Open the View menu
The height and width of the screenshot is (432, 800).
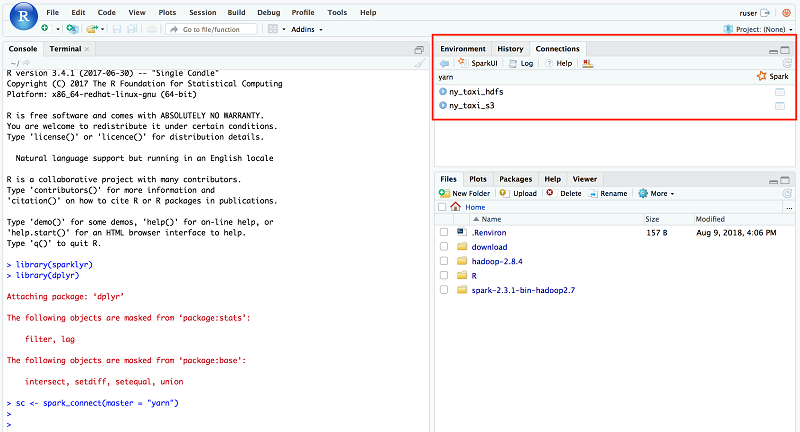(137, 12)
